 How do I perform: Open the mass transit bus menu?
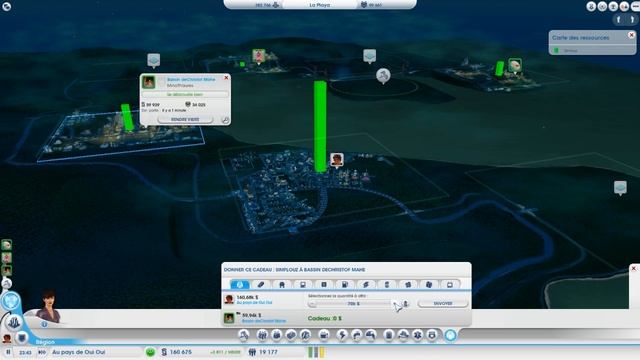tap(432, 336)
